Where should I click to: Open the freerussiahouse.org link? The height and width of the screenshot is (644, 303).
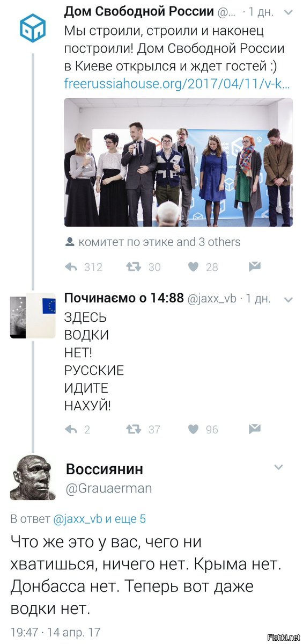click(178, 84)
